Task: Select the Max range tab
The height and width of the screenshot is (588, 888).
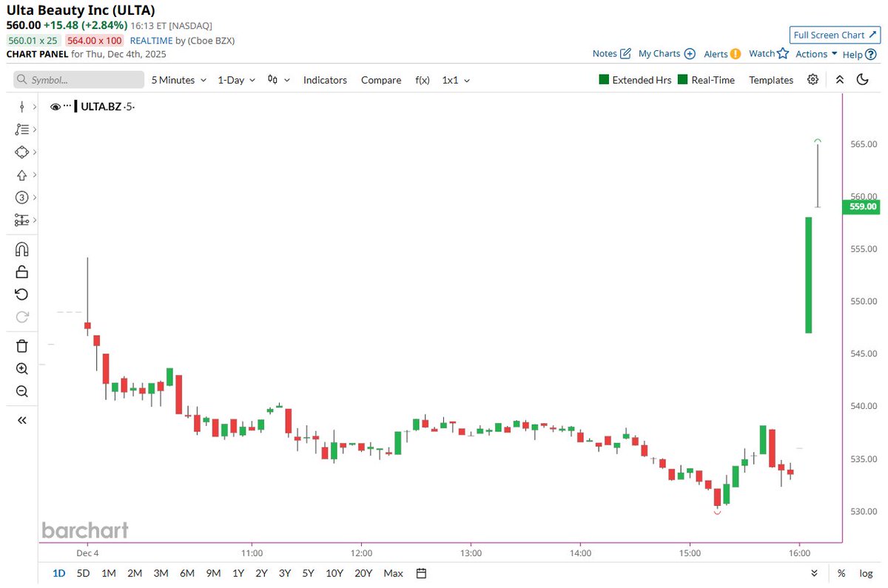Action: pos(394,573)
